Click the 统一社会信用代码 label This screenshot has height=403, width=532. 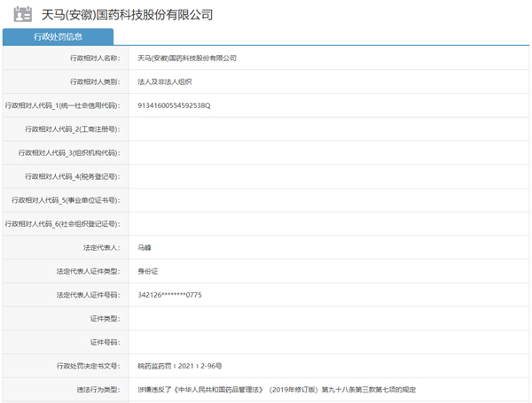pyautogui.click(x=62, y=105)
